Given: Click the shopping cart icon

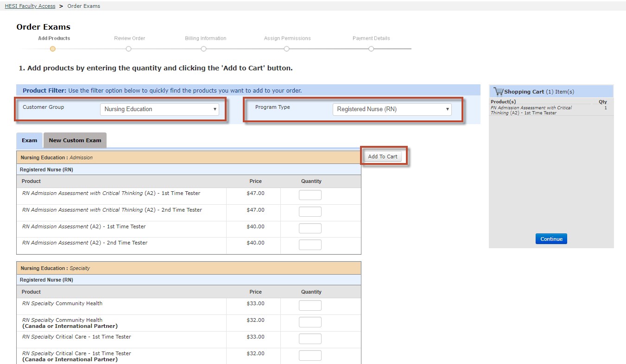Looking at the screenshot, I should click(x=498, y=91).
